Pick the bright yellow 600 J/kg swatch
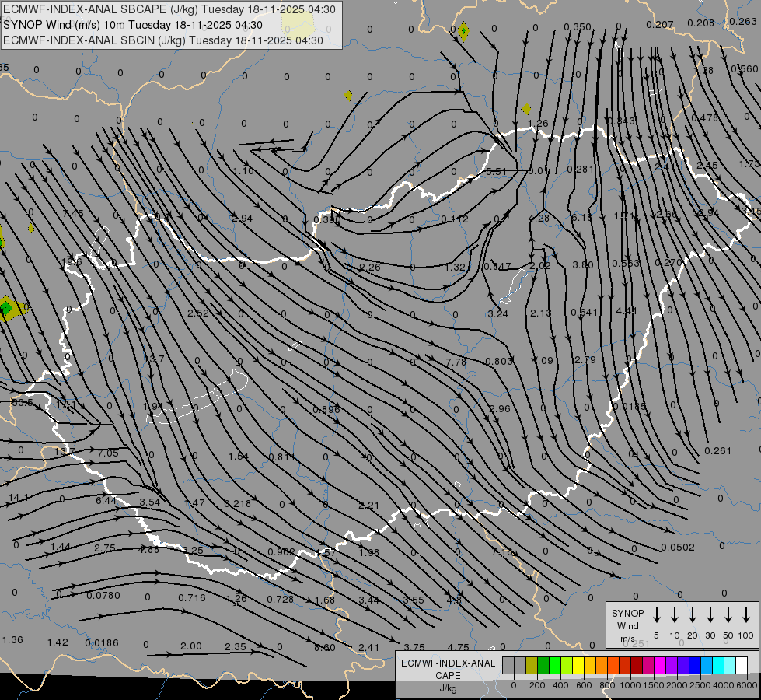Screen dimensions: 761x700 click(578, 665)
